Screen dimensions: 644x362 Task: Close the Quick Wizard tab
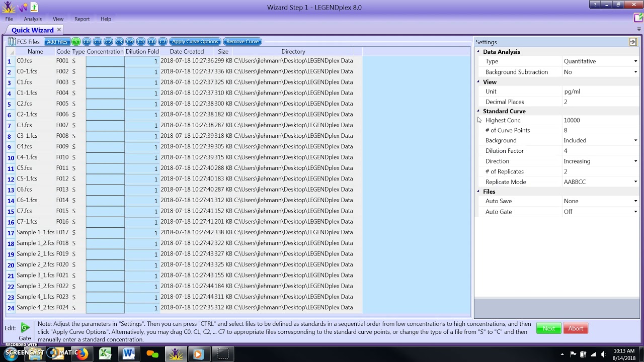pyautogui.click(x=59, y=30)
